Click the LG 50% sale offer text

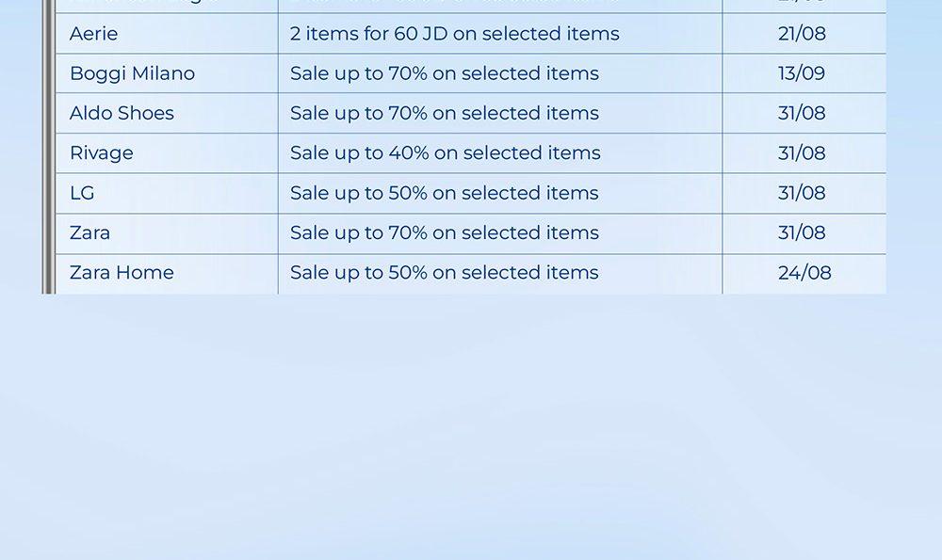click(x=444, y=193)
